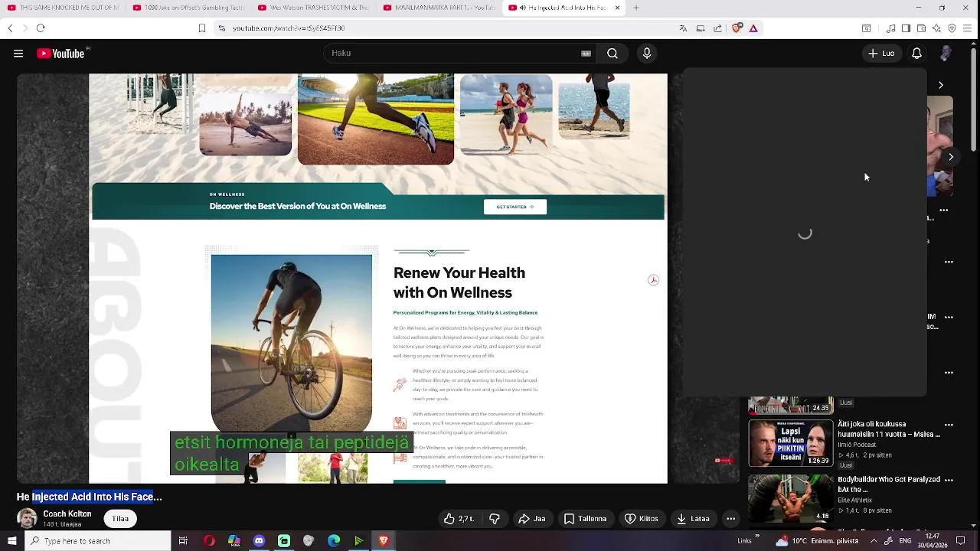Viewport: 980px width, 551px height.
Task: Open more actions next to Lataa
Action: pyautogui.click(x=731, y=519)
